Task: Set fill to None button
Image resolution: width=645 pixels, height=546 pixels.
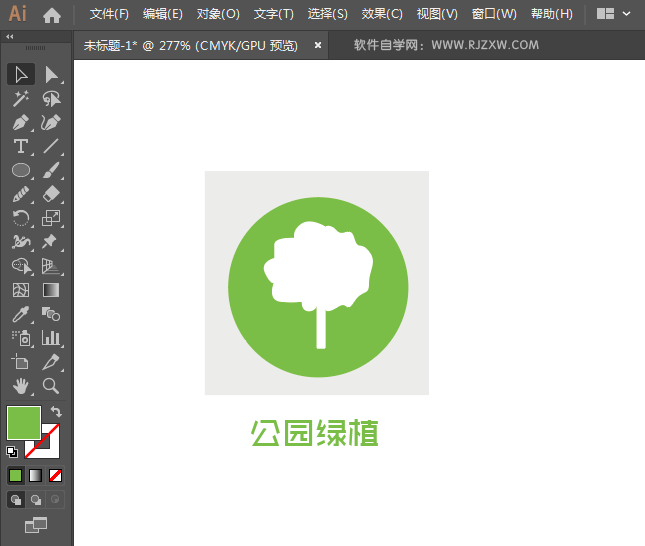Action: pyautogui.click(x=56, y=476)
